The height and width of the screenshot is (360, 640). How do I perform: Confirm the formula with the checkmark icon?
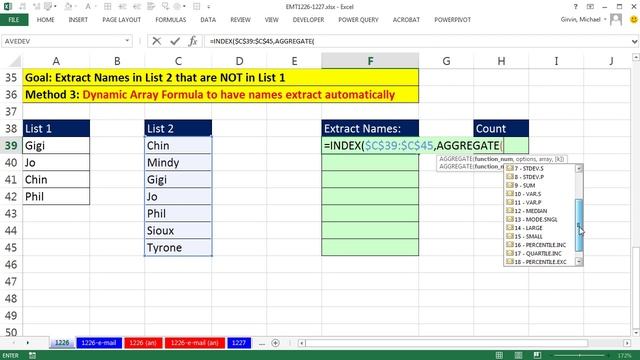(175, 41)
